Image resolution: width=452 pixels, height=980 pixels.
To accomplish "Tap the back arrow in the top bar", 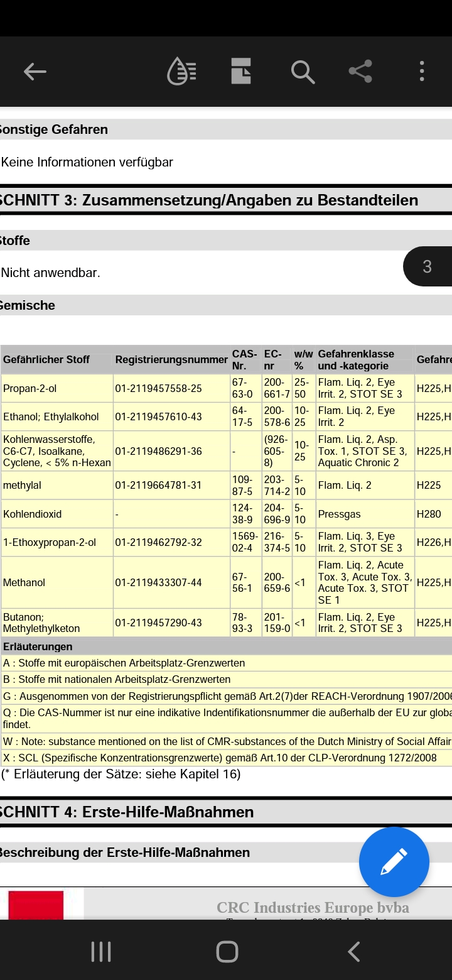I will pos(35,72).
